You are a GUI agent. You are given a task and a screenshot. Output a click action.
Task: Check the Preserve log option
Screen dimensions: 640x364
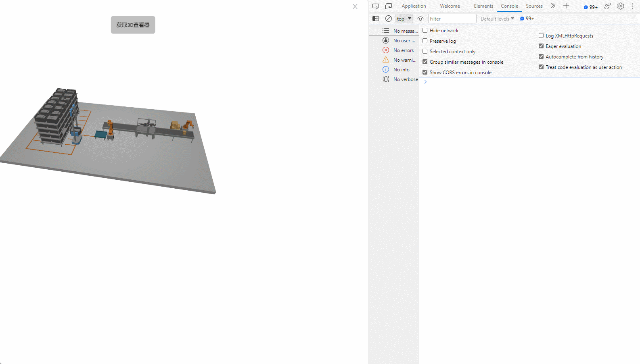tap(425, 41)
